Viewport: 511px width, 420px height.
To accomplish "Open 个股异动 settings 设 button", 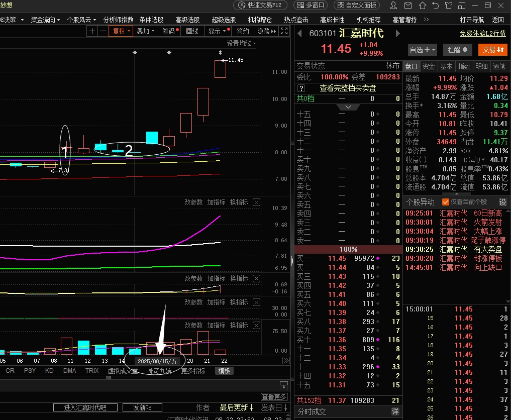I will coord(503,202).
